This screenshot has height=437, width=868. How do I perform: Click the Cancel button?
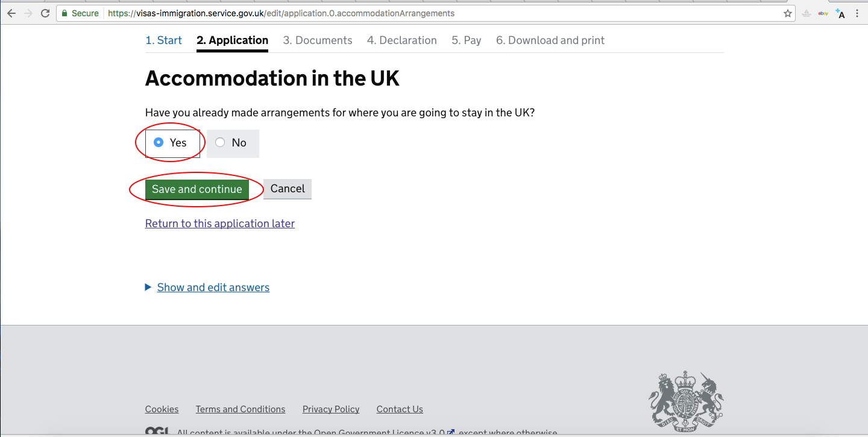pyautogui.click(x=288, y=189)
